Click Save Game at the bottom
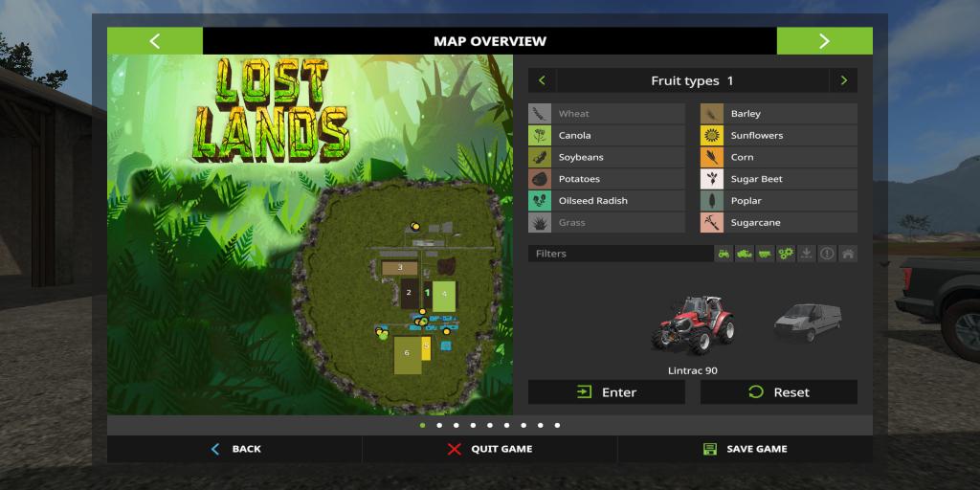Screen dimensions: 980x490 745,449
